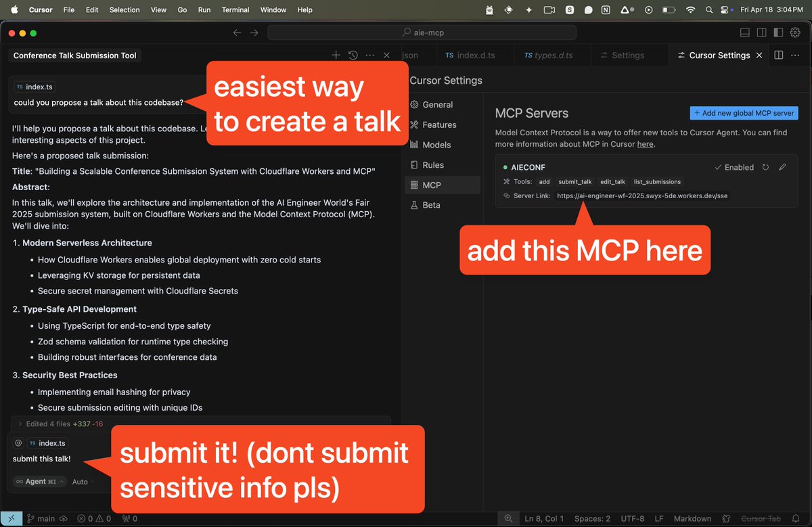The width and height of the screenshot is (812, 527).
Task: Open the Auto model selector
Action: pyautogui.click(x=80, y=482)
